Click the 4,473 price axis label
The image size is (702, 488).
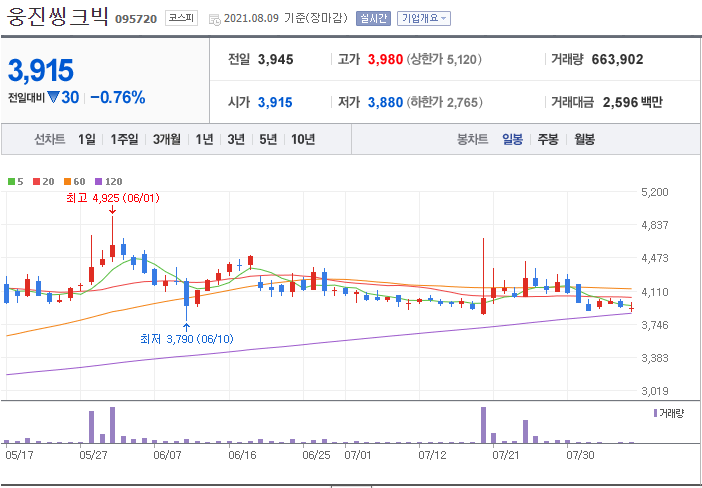click(x=655, y=259)
